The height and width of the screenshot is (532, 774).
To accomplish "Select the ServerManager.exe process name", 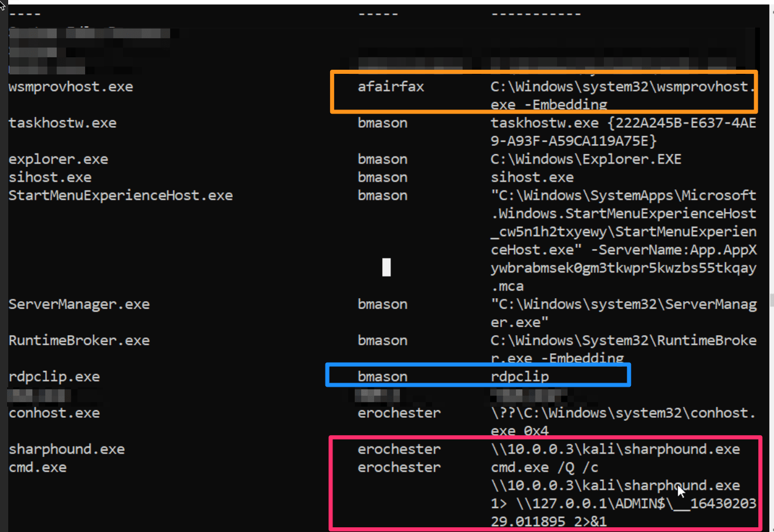I will 79,305.
